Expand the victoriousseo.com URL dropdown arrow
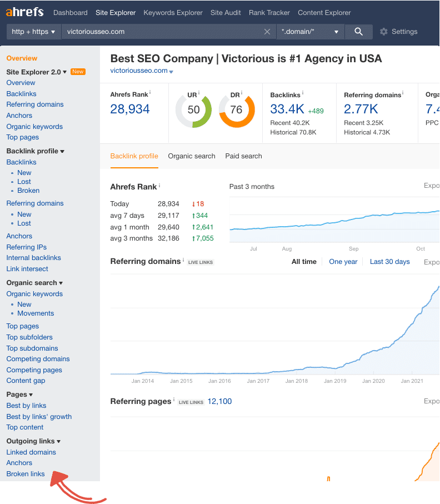This screenshot has height=504, width=440. (171, 72)
